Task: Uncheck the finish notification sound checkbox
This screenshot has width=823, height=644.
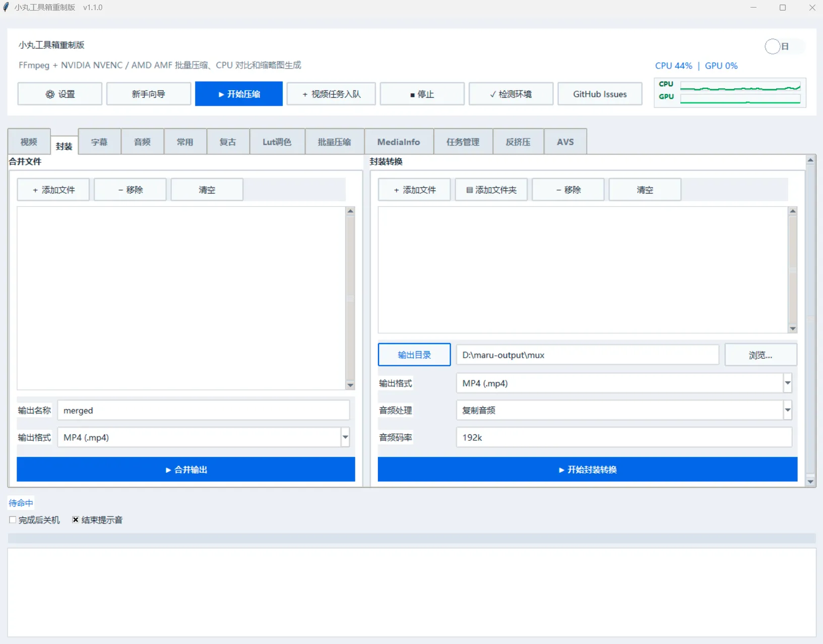Action: [76, 520]
